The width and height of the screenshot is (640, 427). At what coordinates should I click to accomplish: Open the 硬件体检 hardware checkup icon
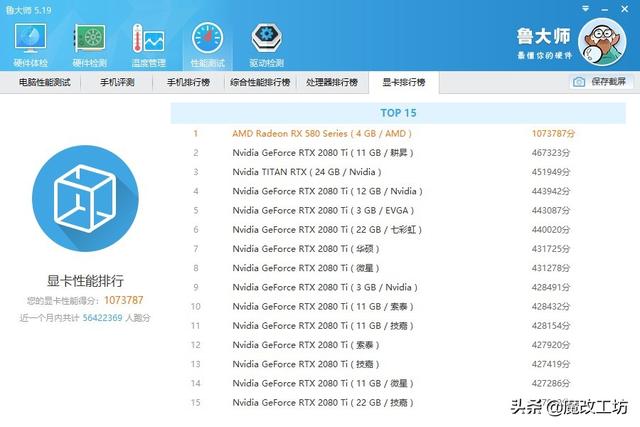tap(31, 44)
